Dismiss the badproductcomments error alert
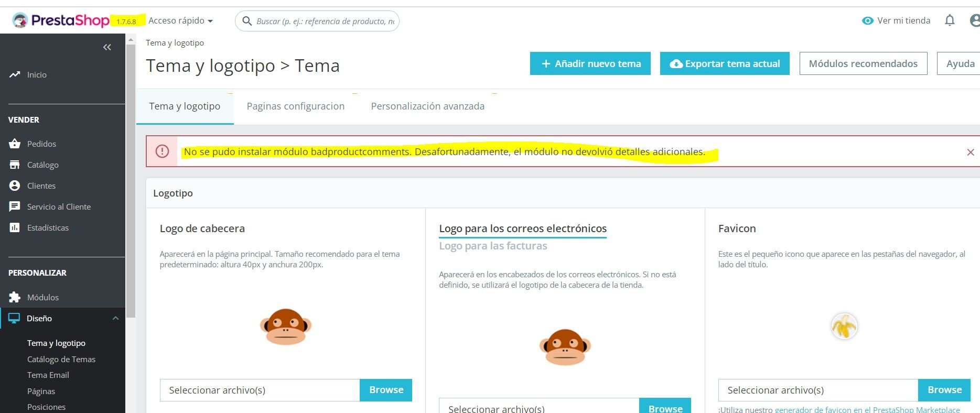980x413 pixels. tap(971, 152)
